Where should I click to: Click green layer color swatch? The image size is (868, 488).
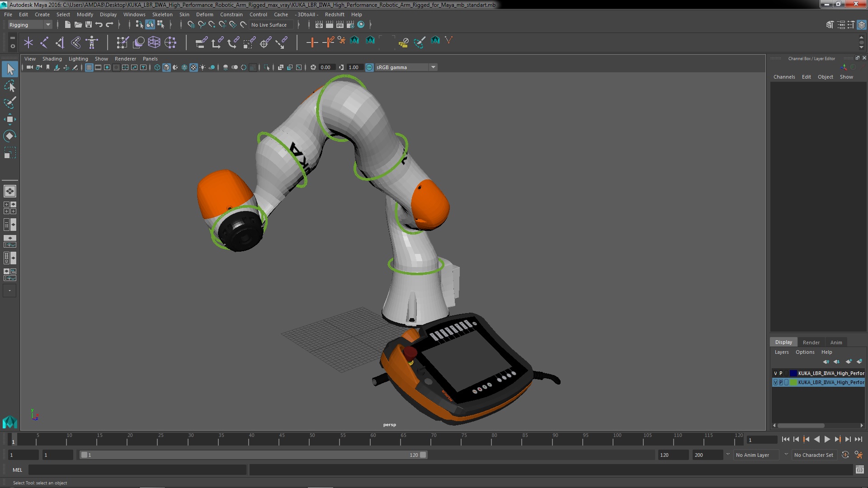pyautogui.click(x=793, y=382)
